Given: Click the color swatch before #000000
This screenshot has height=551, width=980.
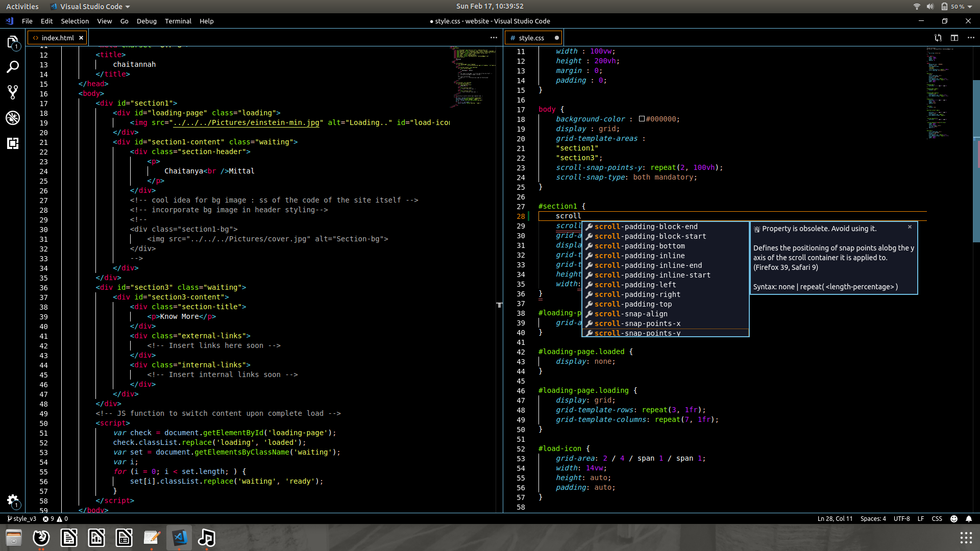Looking at the screenshot, I should pos(641,119).
